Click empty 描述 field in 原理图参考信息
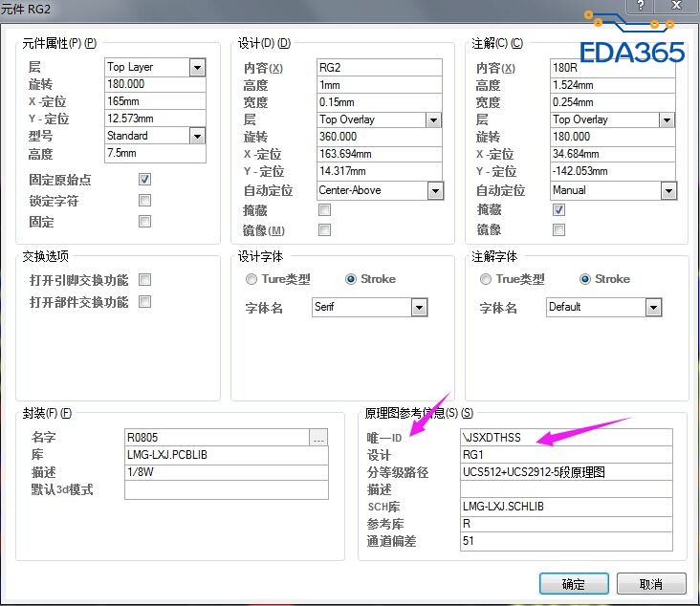 pyautogui.click(x=566, y=489)
